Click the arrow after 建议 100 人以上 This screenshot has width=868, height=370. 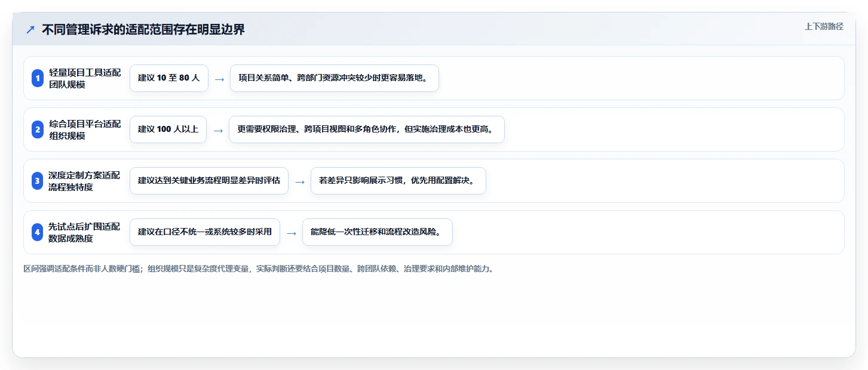point(218,130)
